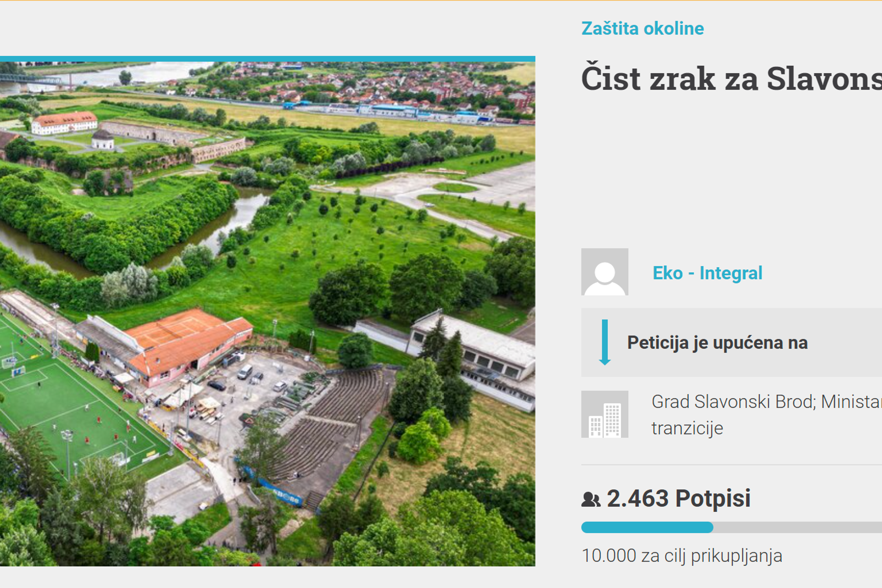
Task: Click the blue signature progress bar
Action: [x=647, y=527]
